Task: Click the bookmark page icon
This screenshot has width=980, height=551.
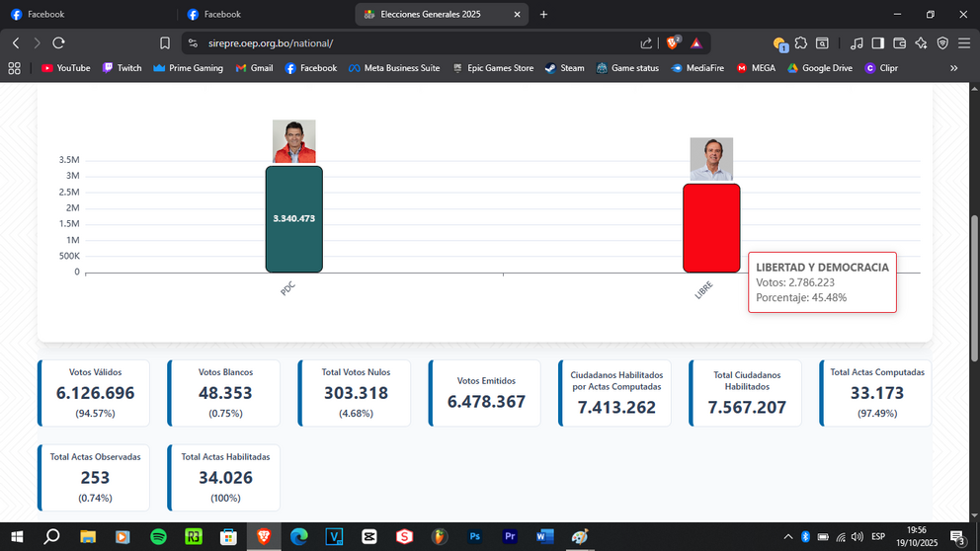Action: (164, 43)
